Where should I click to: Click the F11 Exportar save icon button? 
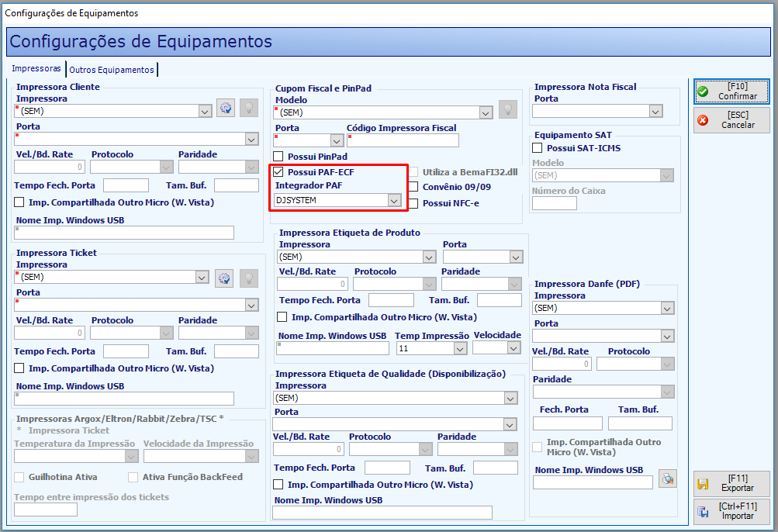pos(732,483)
